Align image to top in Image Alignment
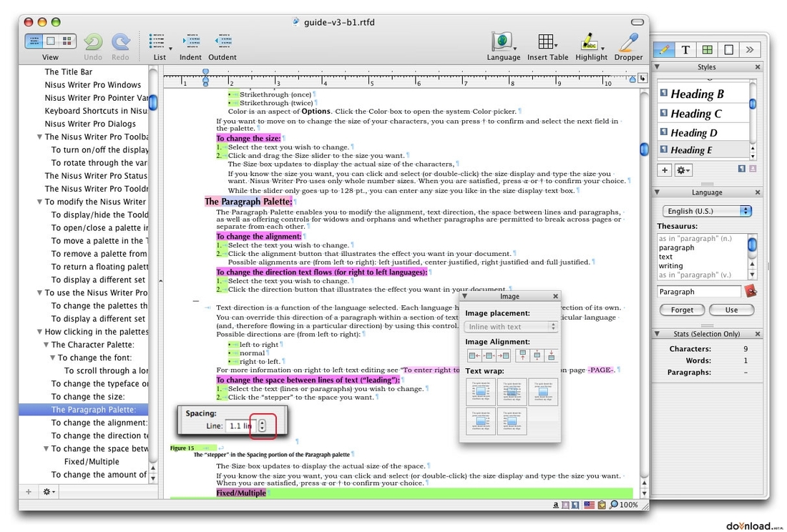The height and width of the screenshot is (532, 787). click(x=522, y=355)
